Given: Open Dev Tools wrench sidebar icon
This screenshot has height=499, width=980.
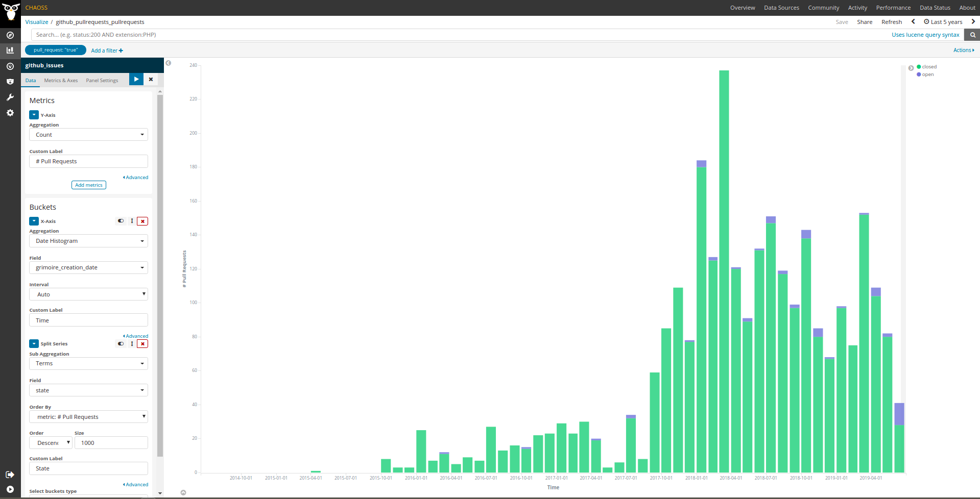Looking at the screenshot, I should coord(10,97).
